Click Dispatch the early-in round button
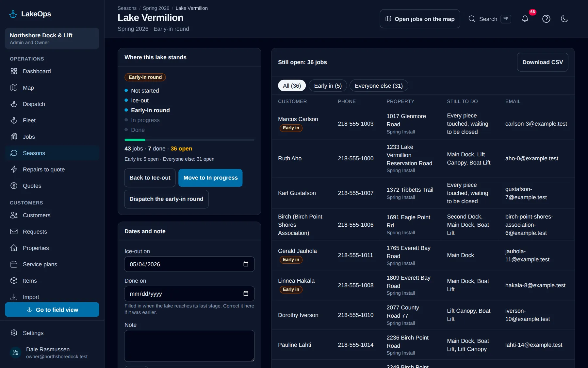This screenshot has width=588, height=368. pyautogui.click(x=166, y=199)
